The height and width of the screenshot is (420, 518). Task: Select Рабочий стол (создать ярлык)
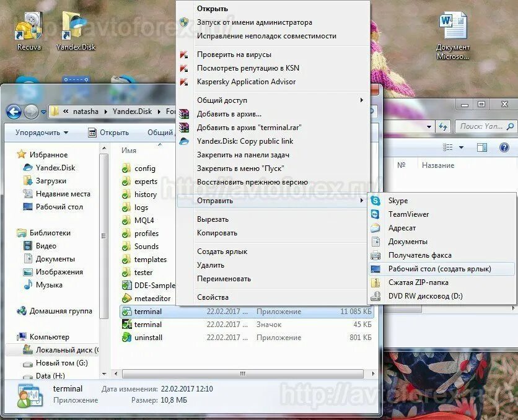[442, 269]
